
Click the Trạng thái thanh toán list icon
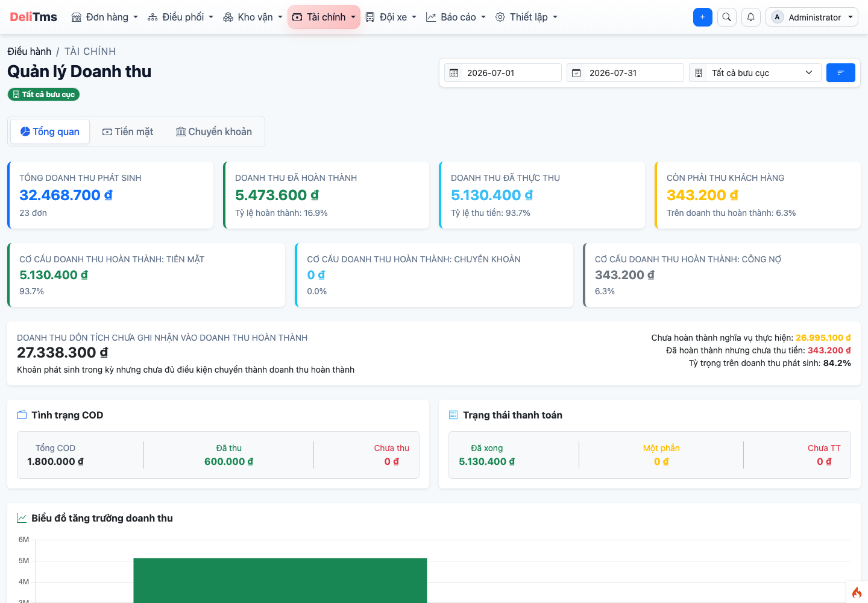point(454,415)
